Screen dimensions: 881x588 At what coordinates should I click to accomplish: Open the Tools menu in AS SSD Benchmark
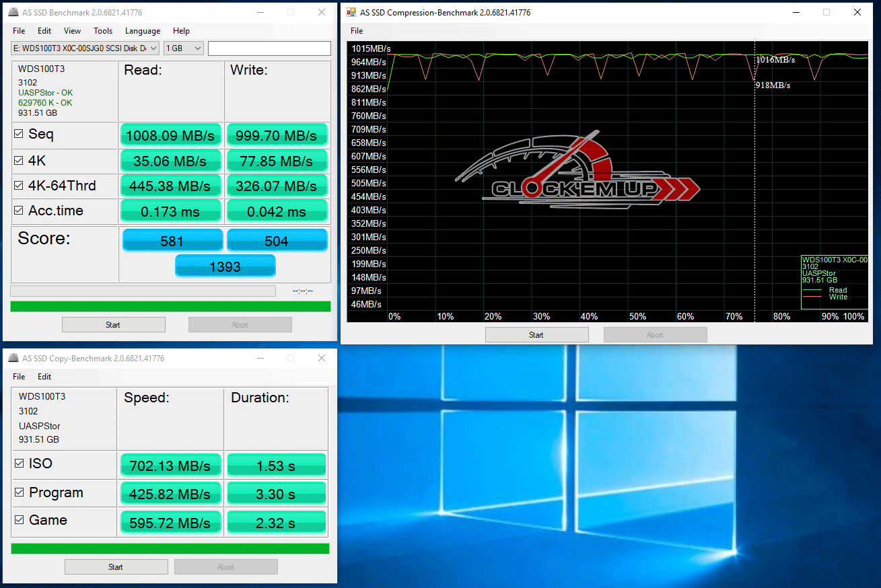103,31
